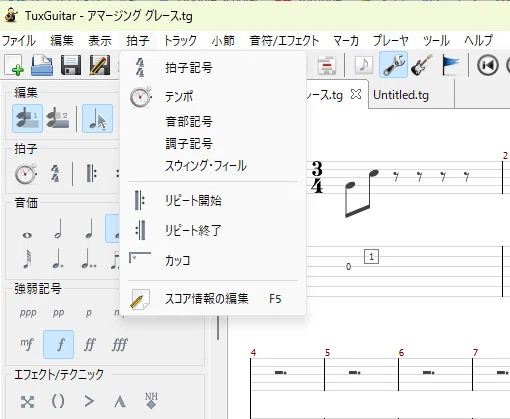This screenshot has width=510, height=419.
Task: Open the 編集 menu
Action: [x=62, y=41]
